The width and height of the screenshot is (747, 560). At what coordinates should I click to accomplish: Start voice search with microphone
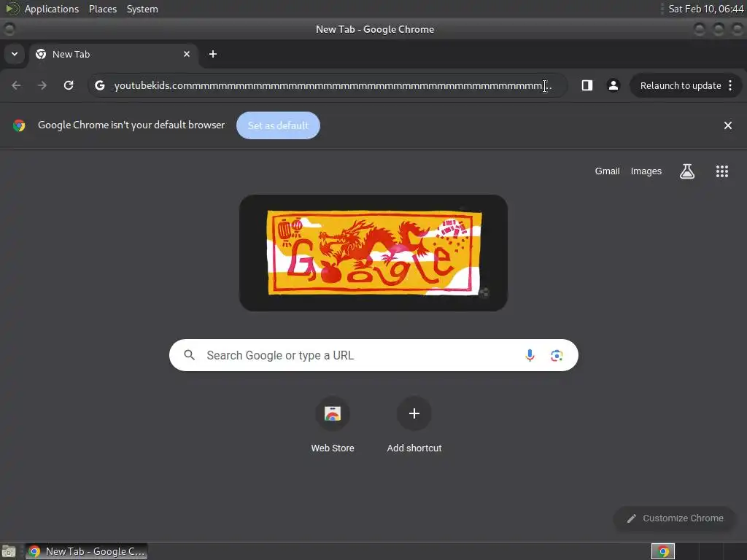tap(530, 355)
